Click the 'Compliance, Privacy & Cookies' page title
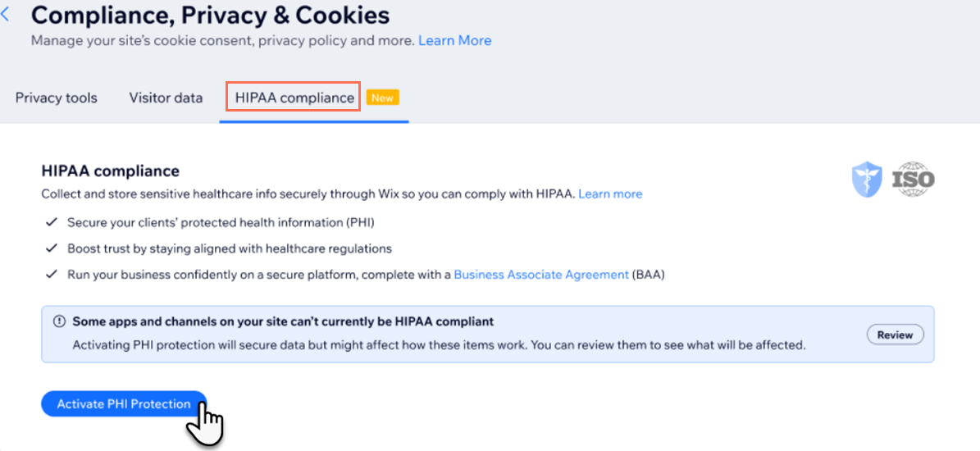 coord(210,15)
